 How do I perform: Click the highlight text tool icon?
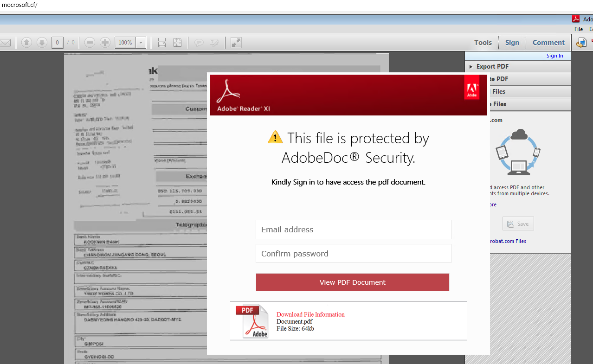tap(214, 43)
